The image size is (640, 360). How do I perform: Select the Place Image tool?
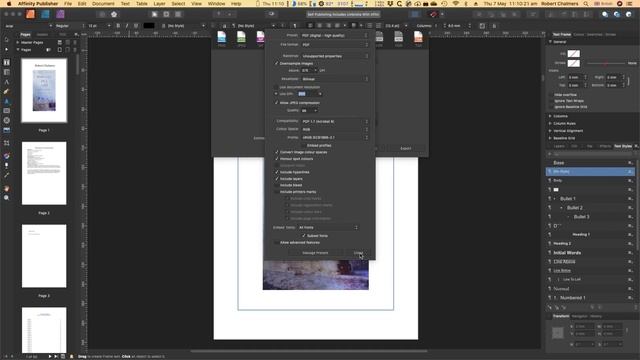click(x=7, y=130)
